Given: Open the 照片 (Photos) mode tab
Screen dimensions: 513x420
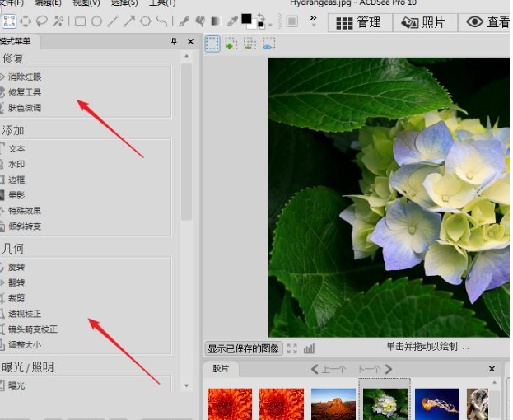Looking at the screenshot, I should click(425, 22).
